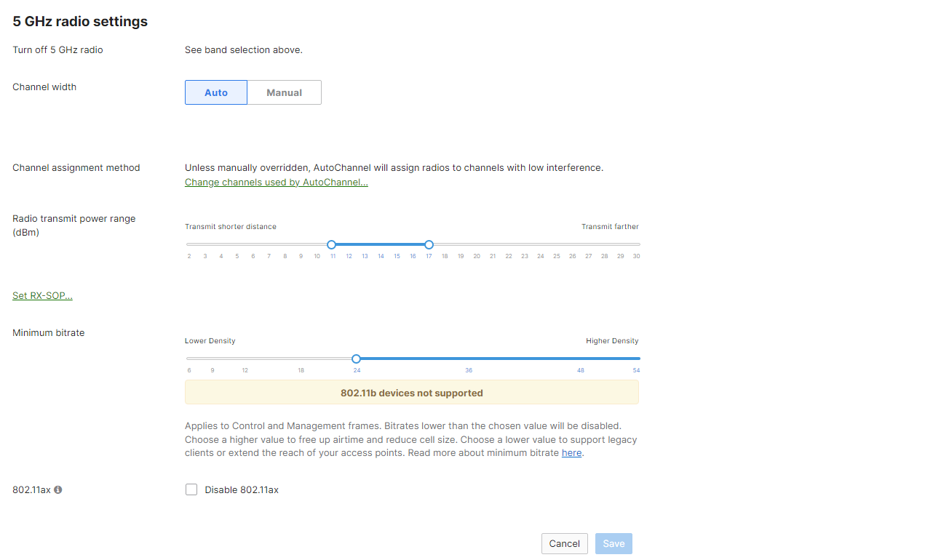The image size is (933, 560).
Task: Select Auto channel width
Action: [x=216, y=92]
